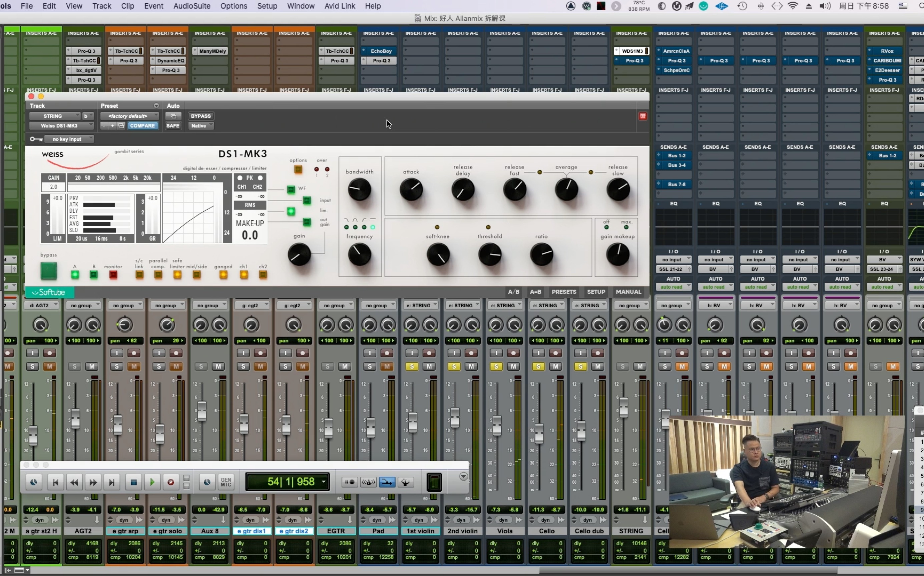Click the Bluetooth icon in menu bar
Viewport: 924px width, 576px height.
(x=761, y=6)
